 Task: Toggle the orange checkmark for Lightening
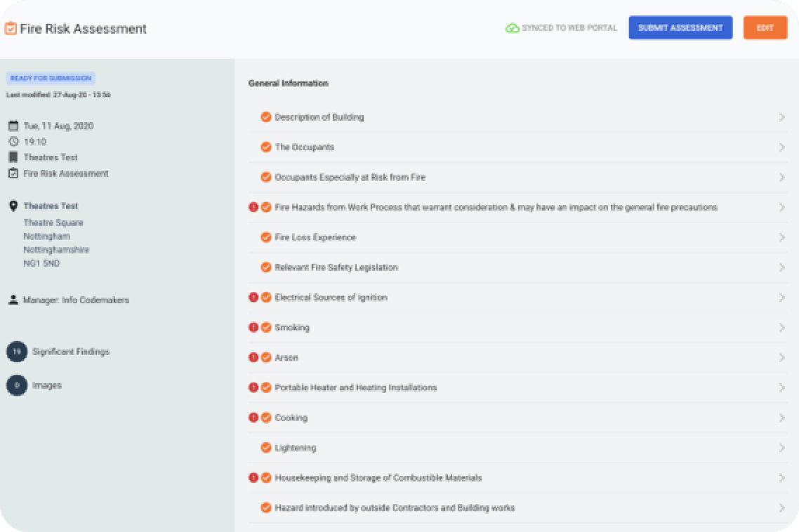pos(266,448)
